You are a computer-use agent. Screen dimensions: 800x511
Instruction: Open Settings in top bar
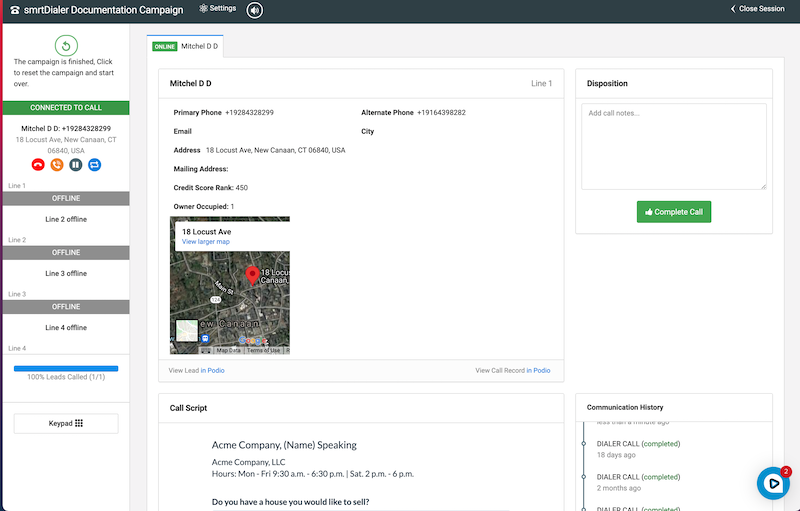click(218, 9)
